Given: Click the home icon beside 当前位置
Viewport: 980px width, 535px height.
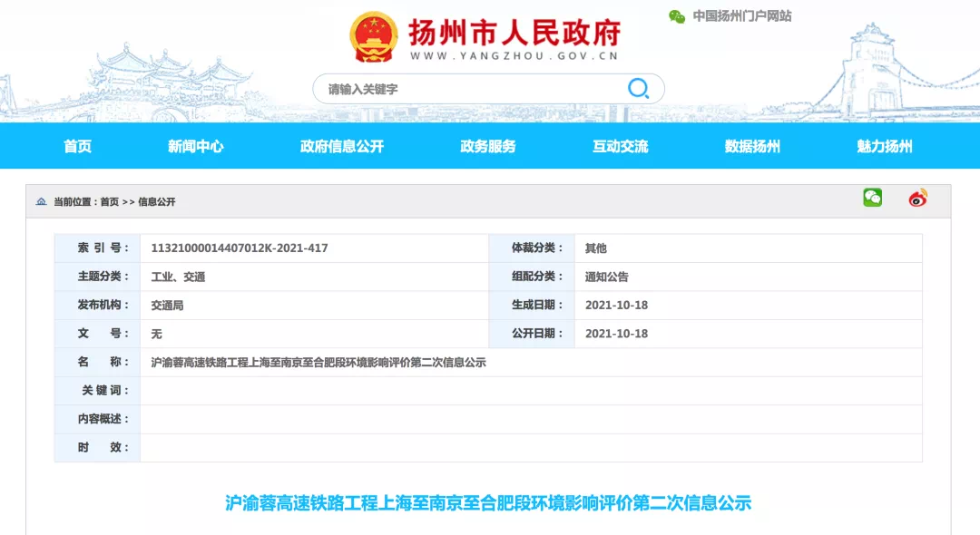Looking at the screenshot, I should coord(41,201).
